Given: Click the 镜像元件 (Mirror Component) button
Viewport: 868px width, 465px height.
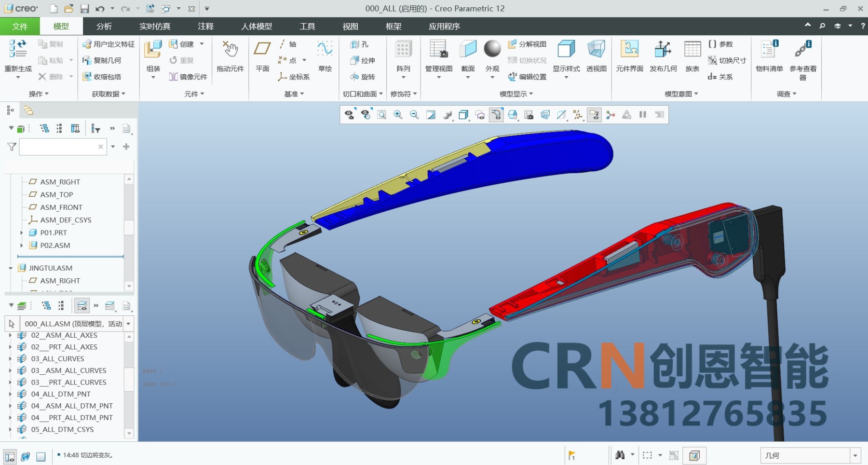Looking at the screenshot, I should [188, 77].
